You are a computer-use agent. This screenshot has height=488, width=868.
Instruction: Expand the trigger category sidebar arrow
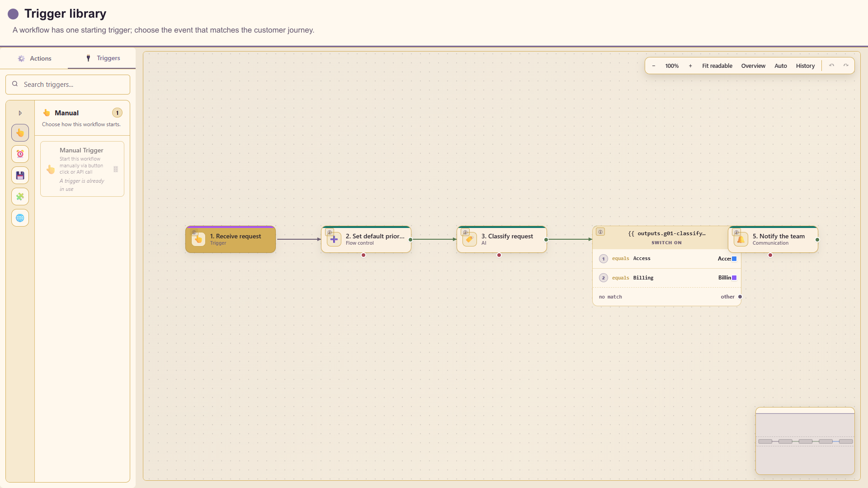tap(20, 113)
